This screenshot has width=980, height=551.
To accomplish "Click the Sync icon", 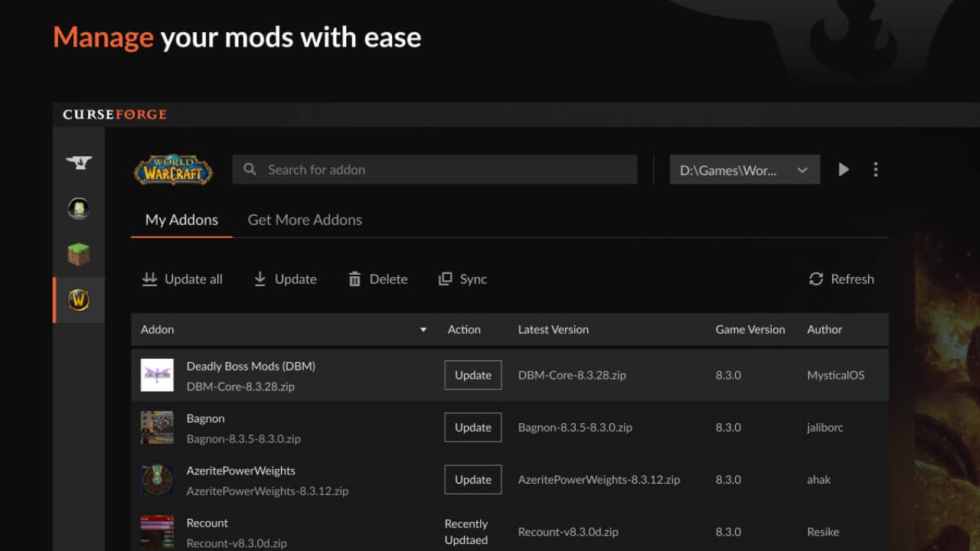I will pos(445,279).
